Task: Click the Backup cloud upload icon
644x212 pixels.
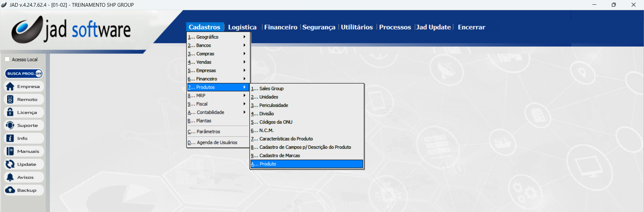Action: (10, 190)
